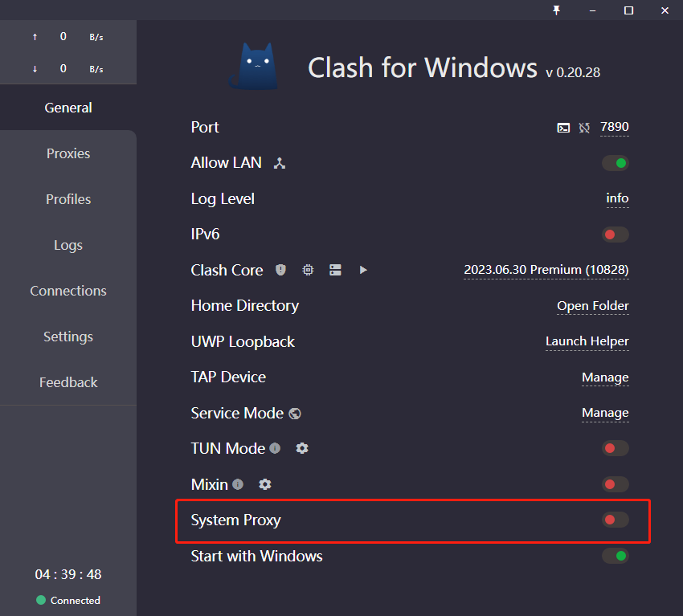Screen dimensions: 683x616
Task: Select the CPU chip icon on Clash Core row
Action: pyautogui.click(x=308, y=270)
